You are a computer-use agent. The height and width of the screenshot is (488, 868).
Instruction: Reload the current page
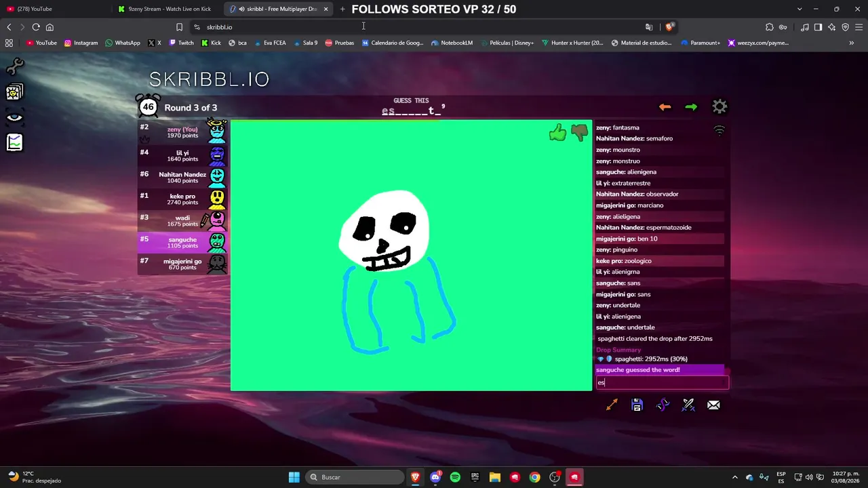[36, 27]
